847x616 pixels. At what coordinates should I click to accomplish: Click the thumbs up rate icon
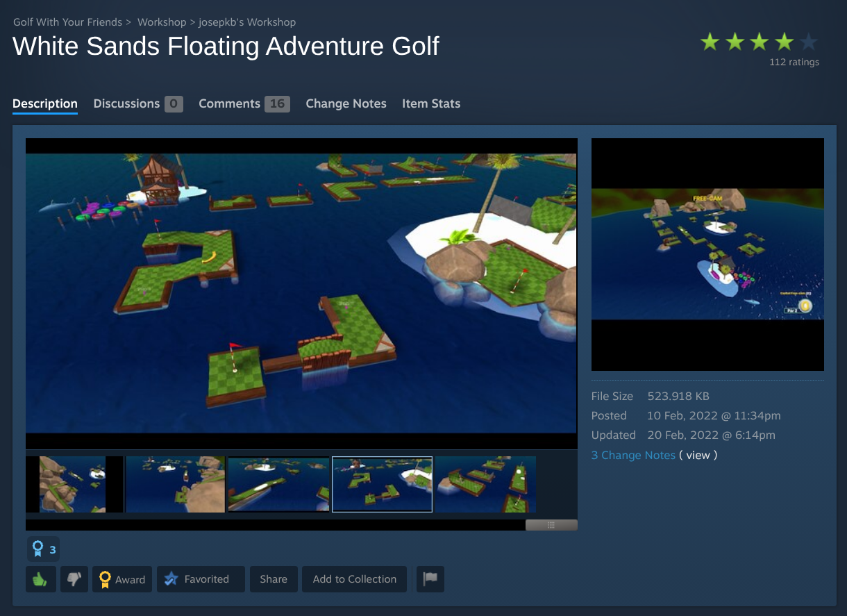(40, 579)
